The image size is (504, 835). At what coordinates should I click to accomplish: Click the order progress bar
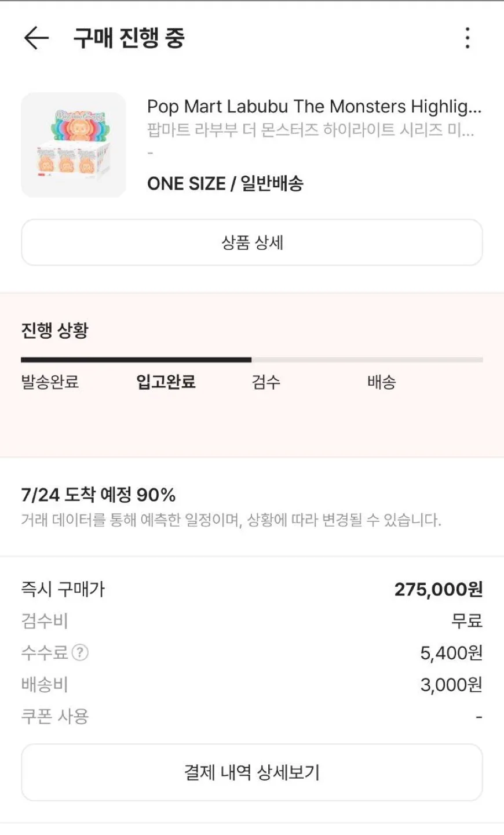(x=252, y=360)
